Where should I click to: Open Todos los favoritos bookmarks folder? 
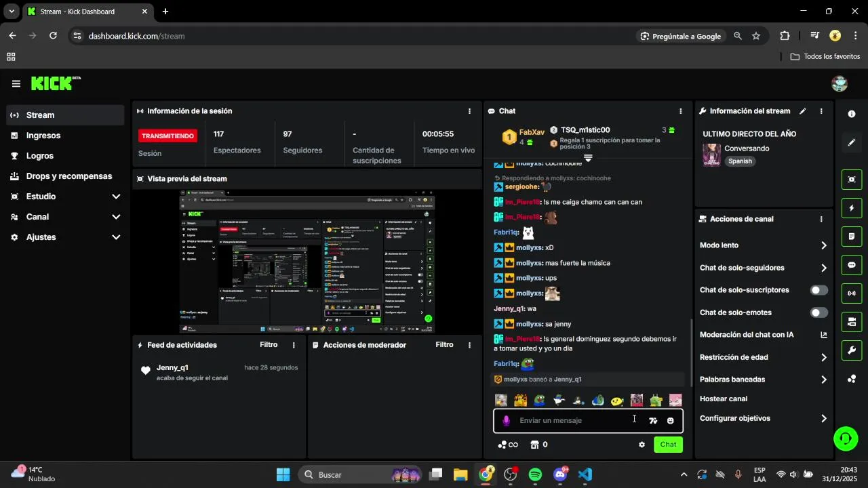point(825,57)
